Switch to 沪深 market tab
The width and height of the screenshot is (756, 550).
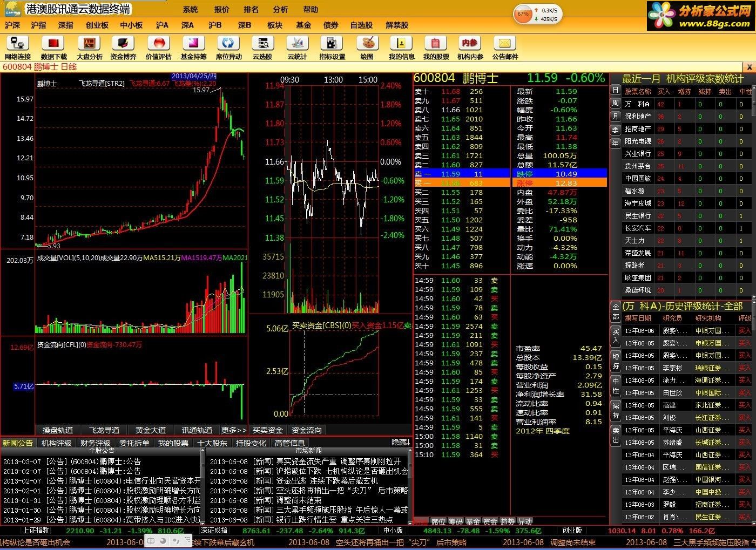pos(12,25)
